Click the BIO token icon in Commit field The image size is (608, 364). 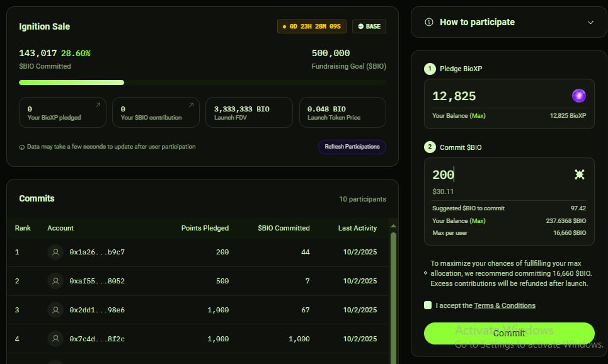pos(579,174)
